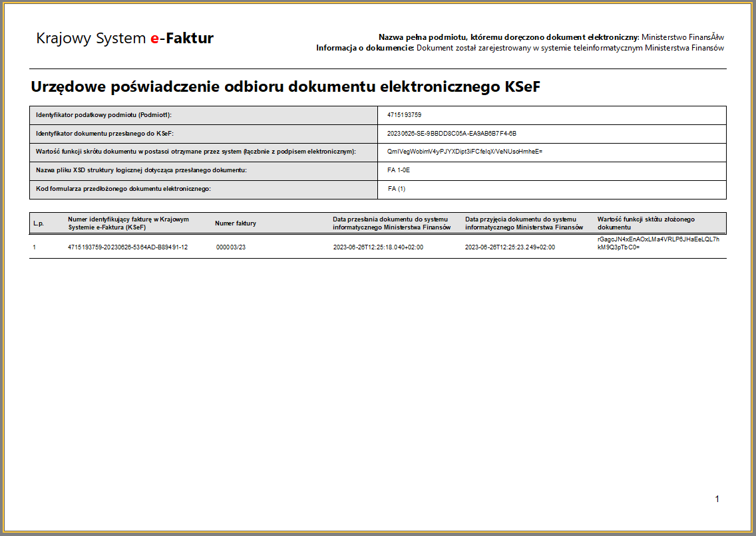Select the KSeF document identifier starting 20230626-SE

(451, 134)
